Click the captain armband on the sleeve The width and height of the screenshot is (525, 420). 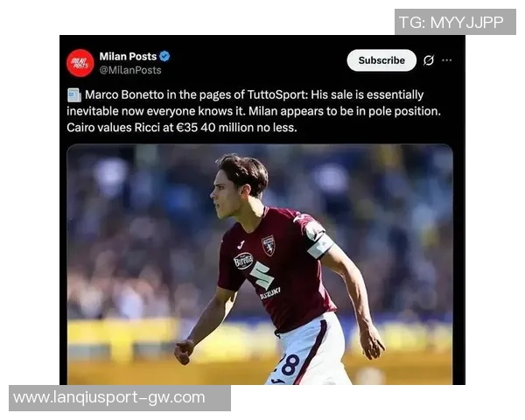point(320,246)
